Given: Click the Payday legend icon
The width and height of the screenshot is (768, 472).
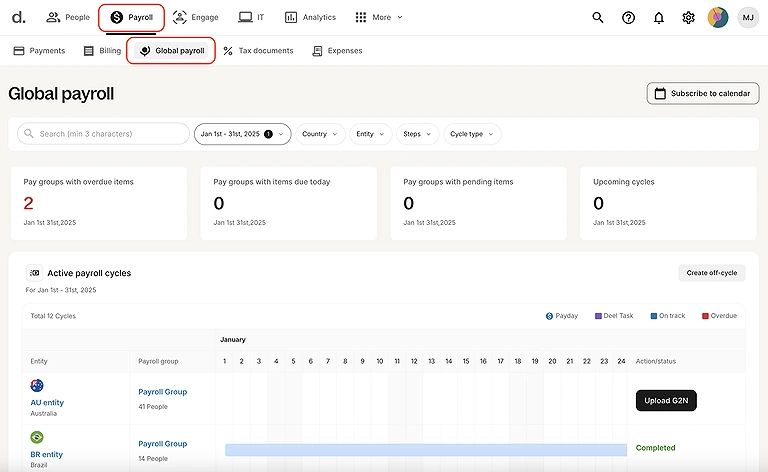Looking at the screenshot, I should pyautogui.click(x=549, y=316).
